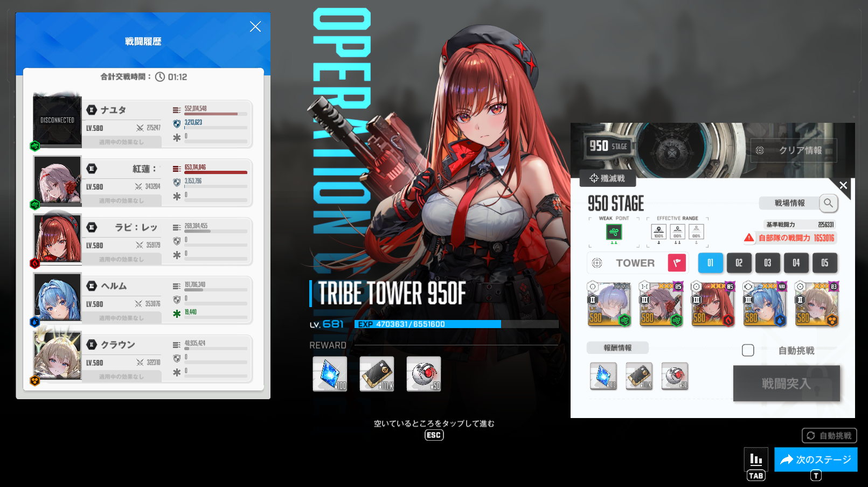This screenshot has height=487, width=868.
Task: Switch to squad tab 04
Action: click(796, 263)
